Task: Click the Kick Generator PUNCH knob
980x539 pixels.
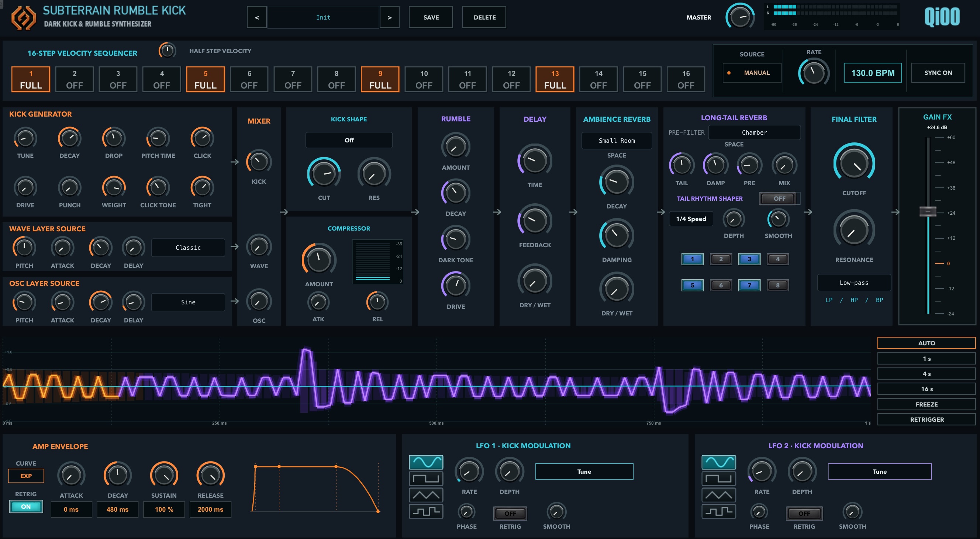Action: tap(70, 187)
